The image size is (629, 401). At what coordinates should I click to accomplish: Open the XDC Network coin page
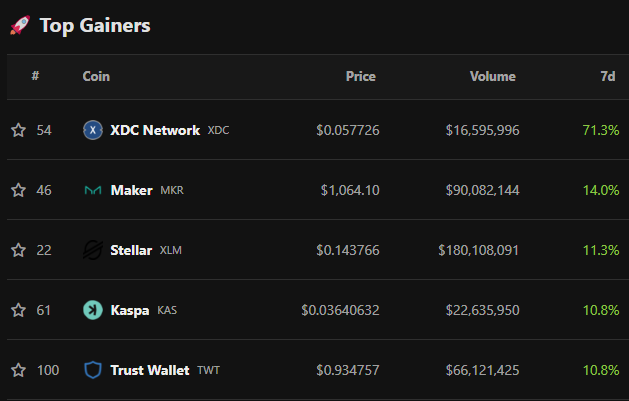(155, 130)
